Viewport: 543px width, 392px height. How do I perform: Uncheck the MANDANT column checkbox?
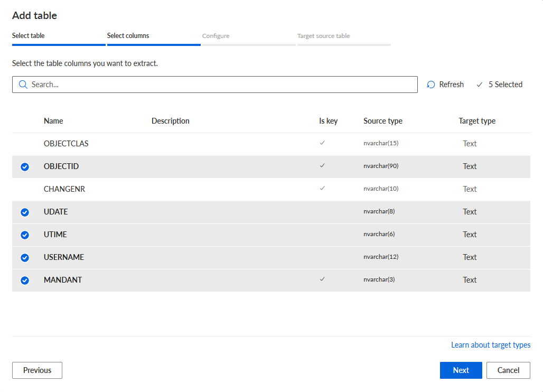tap(25, 281)
